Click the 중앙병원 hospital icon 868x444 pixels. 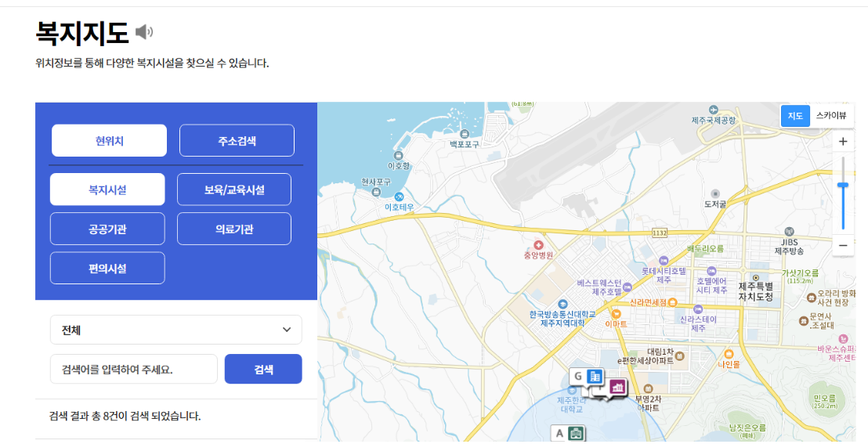tap(538, 244)
